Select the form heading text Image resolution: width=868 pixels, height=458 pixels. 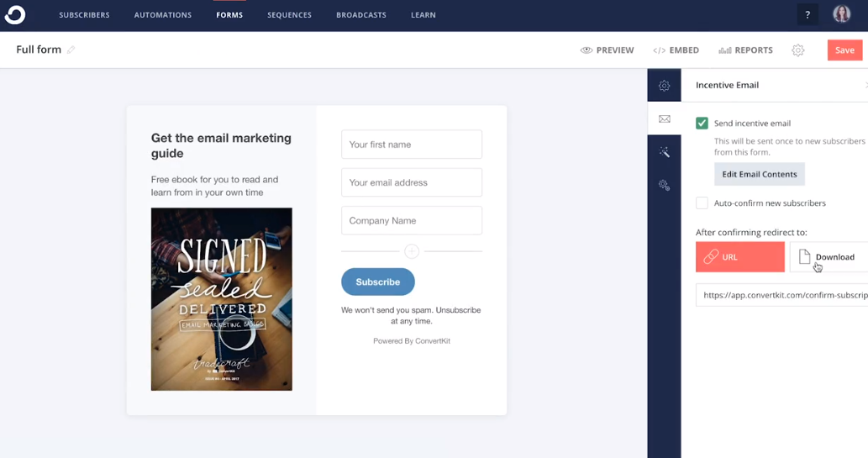[221, 145]
